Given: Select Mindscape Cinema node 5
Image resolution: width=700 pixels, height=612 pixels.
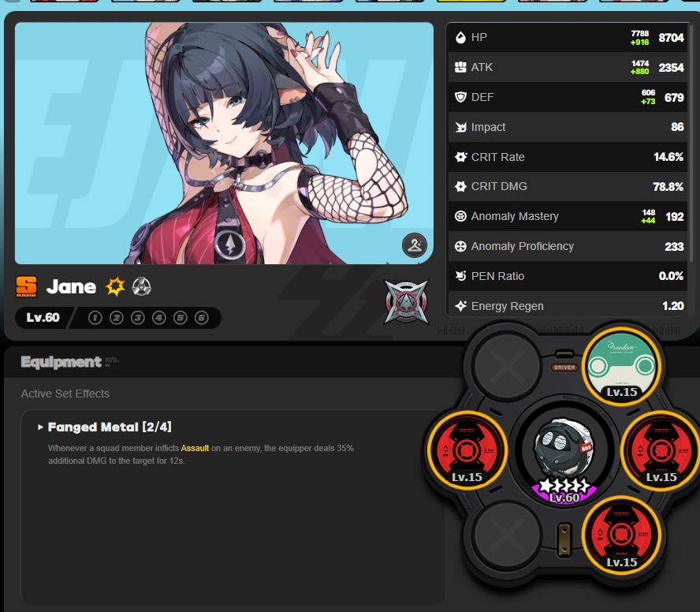Looking at the screenshot, I should [x=181, y=318].
